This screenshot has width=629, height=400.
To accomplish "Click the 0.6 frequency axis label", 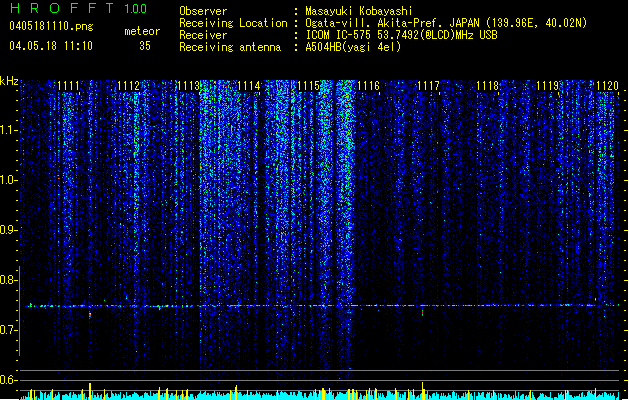I will tap(8, 380).
